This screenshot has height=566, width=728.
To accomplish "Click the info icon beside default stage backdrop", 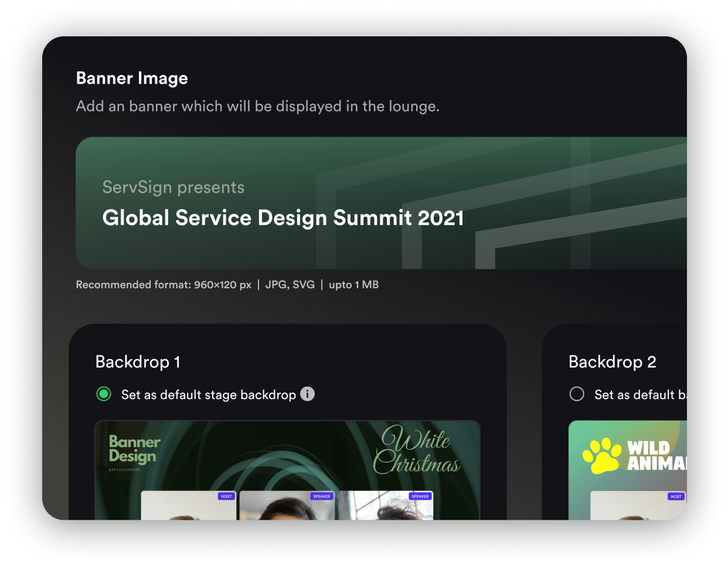I will (307, 394).
